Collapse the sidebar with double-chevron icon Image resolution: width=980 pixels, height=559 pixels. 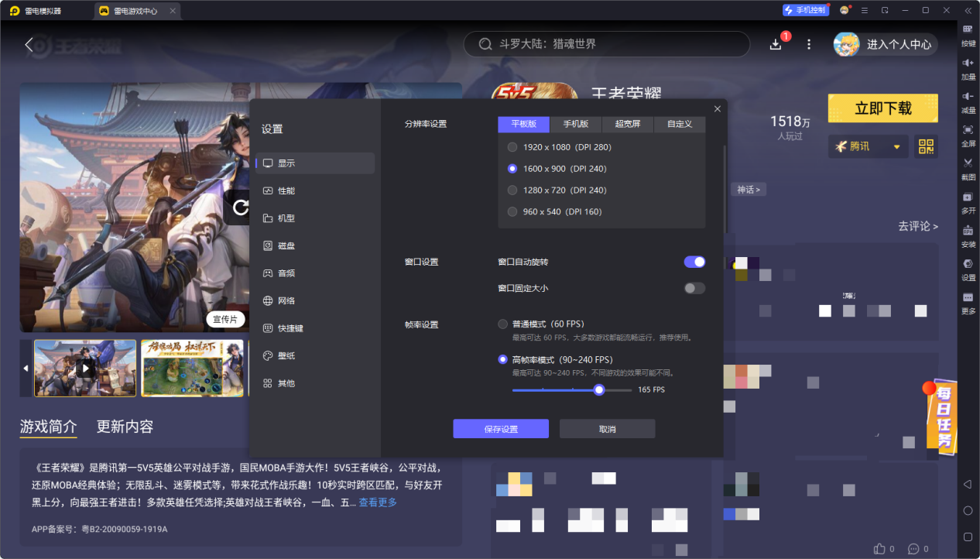(x=968, y=11)
